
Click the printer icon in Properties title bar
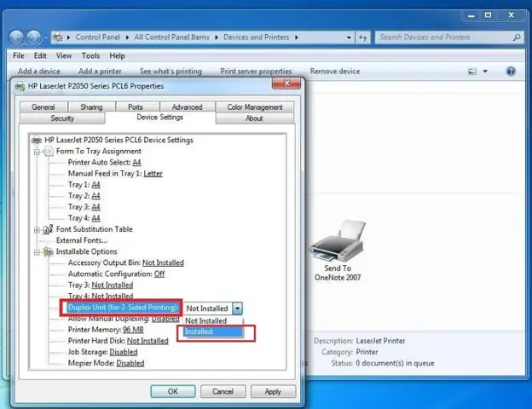20,86
